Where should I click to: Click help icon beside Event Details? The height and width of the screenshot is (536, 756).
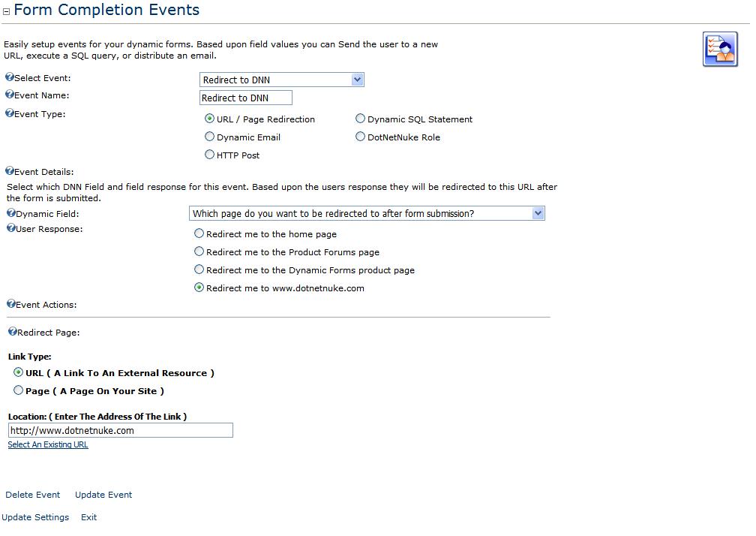click(9, 171)
